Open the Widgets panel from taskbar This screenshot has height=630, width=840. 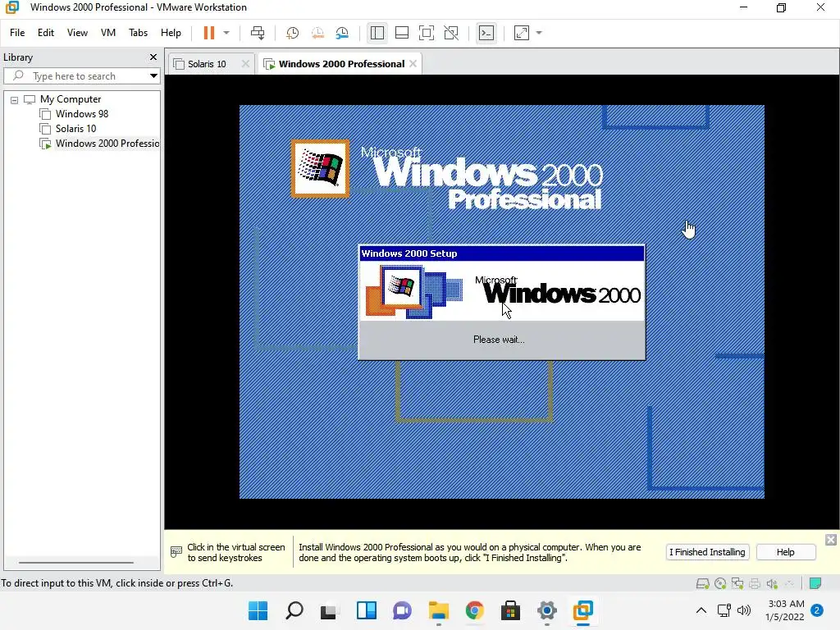coord(367,610)
